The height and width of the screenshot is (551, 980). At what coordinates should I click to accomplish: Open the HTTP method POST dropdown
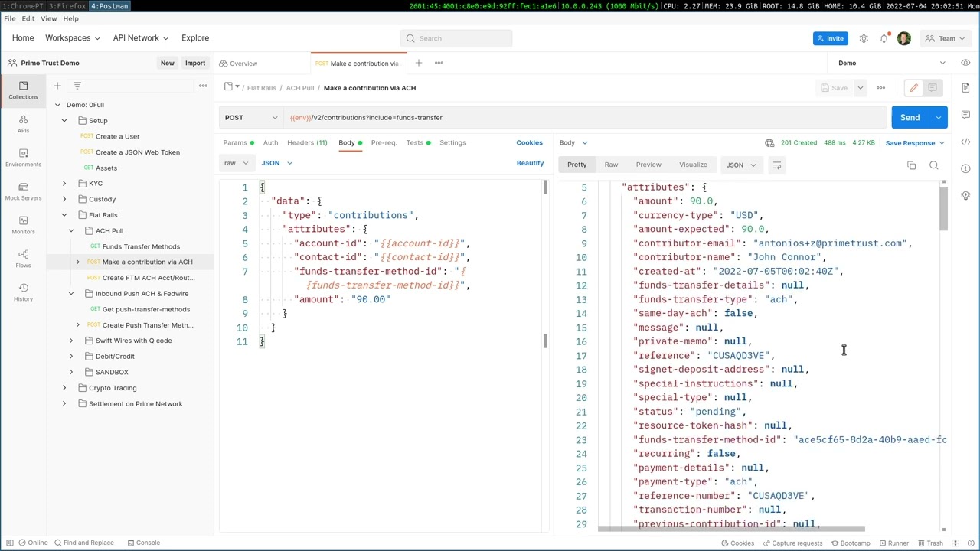point(251,118)
